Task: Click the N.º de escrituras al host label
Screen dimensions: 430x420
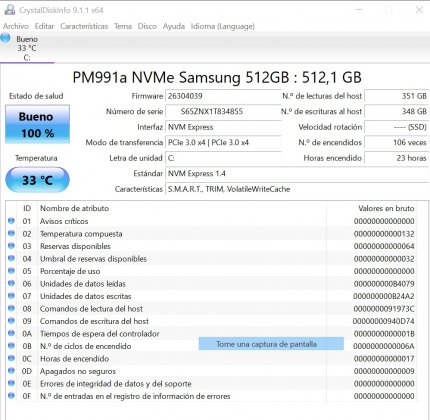Action: [x=321, y=111]
